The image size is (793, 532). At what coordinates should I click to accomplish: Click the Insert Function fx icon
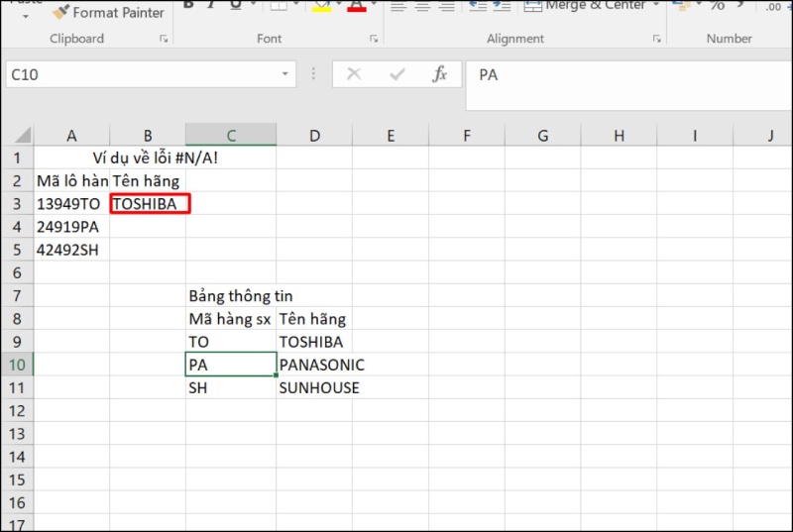pos(440,74)
